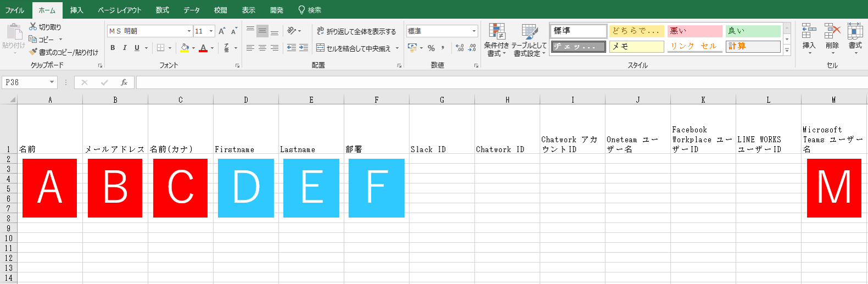Expand the cell styles gallery
The height and width of the screenshot is (284, 868).
click(787, 51)
